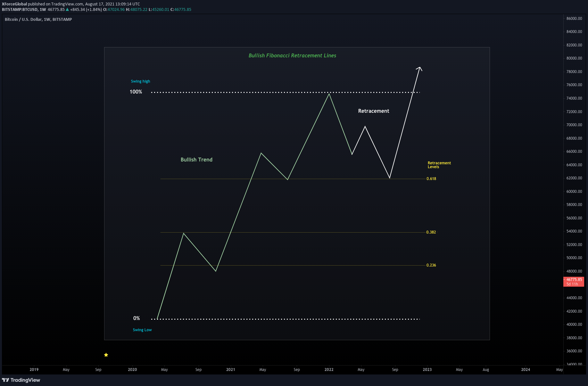Click the 2020 label on time axis
Screen dimensions: 588x386
click(132, 370)
